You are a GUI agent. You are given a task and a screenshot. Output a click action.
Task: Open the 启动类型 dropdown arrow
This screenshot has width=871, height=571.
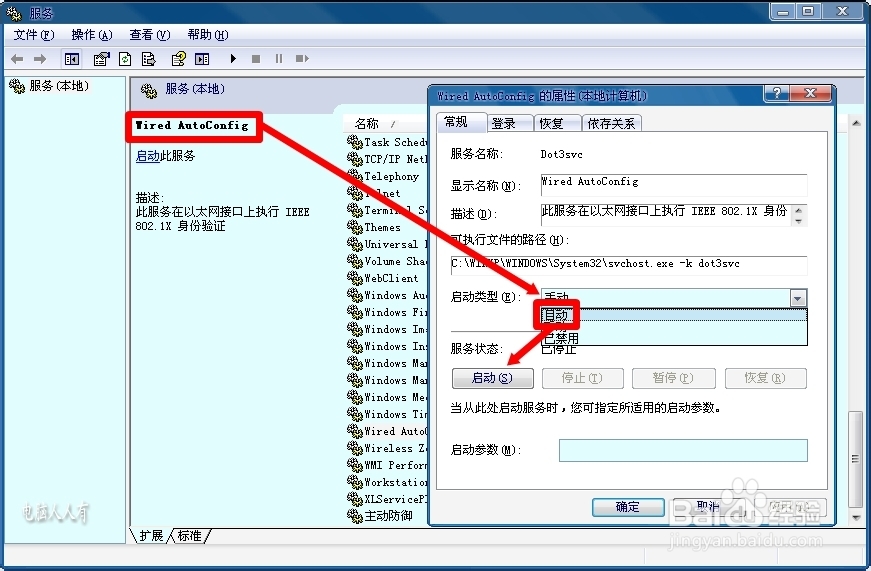[798, 298]
